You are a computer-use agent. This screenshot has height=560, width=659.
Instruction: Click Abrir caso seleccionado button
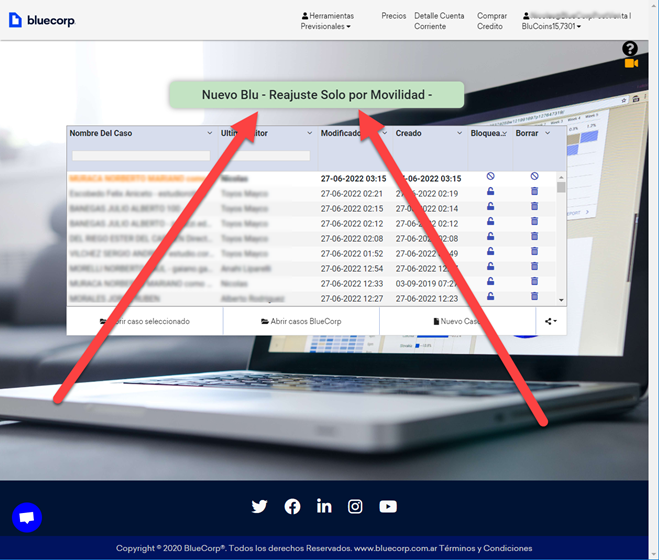coord(145,321)
